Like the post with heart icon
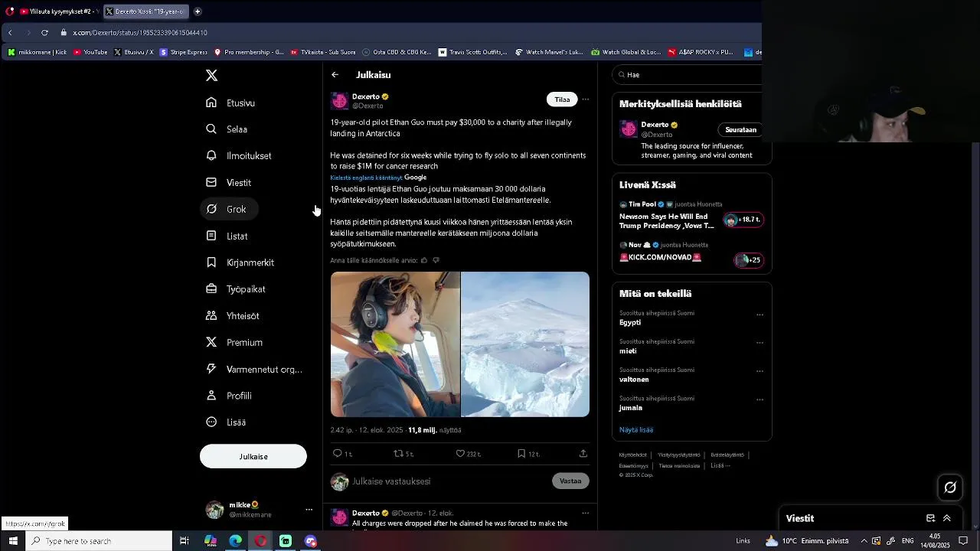Viewport: 980px width, 551px height. 460,454
